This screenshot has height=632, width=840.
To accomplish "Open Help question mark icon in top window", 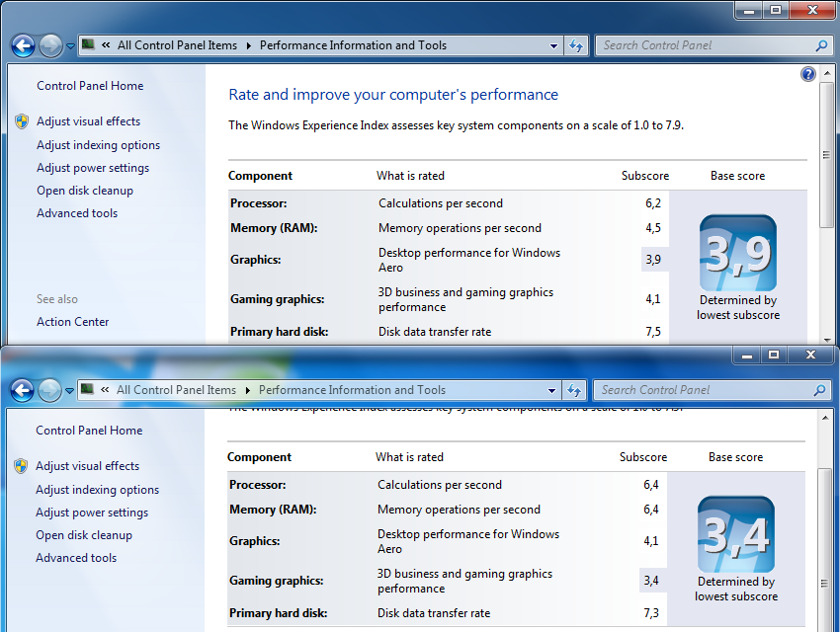I will pos(807,74).
